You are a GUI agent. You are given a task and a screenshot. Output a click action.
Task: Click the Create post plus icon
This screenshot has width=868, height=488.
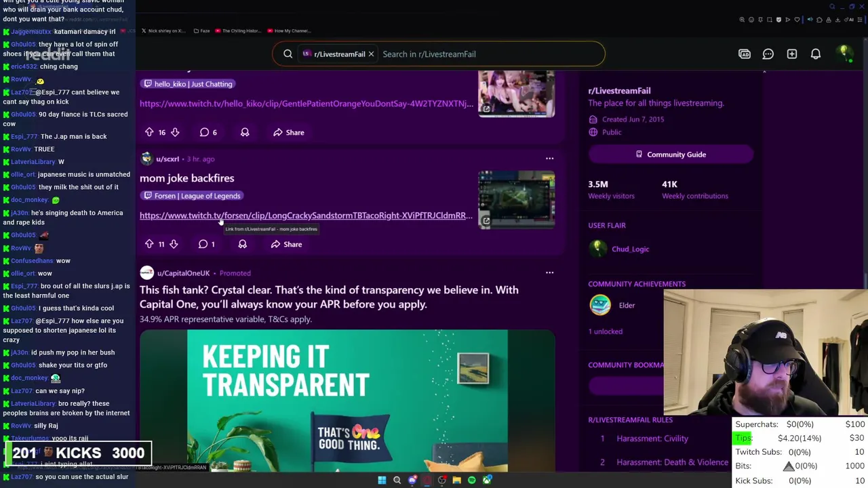point(792,54)
